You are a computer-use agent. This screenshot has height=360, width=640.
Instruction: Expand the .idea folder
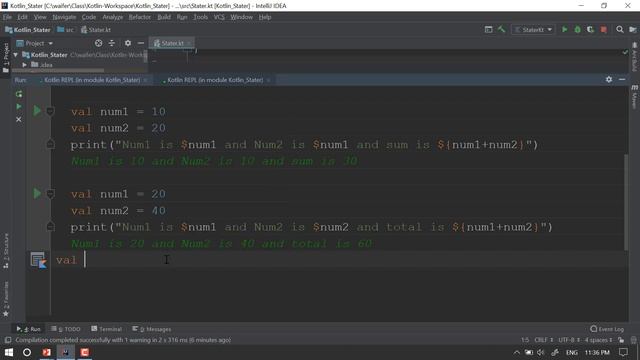[x=24, y=65]
